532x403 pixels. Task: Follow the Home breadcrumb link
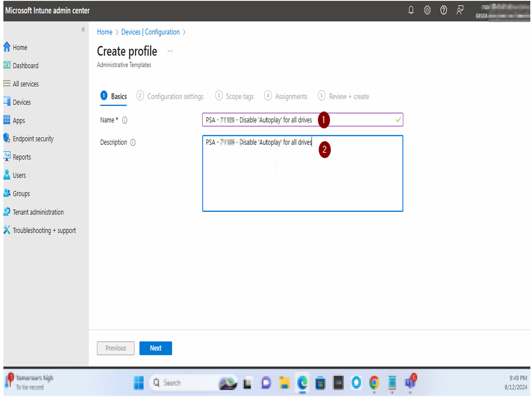(105, 32)
